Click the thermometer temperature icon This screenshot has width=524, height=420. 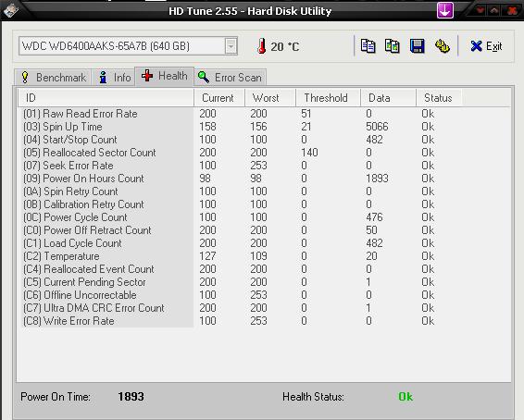[262, 46]
